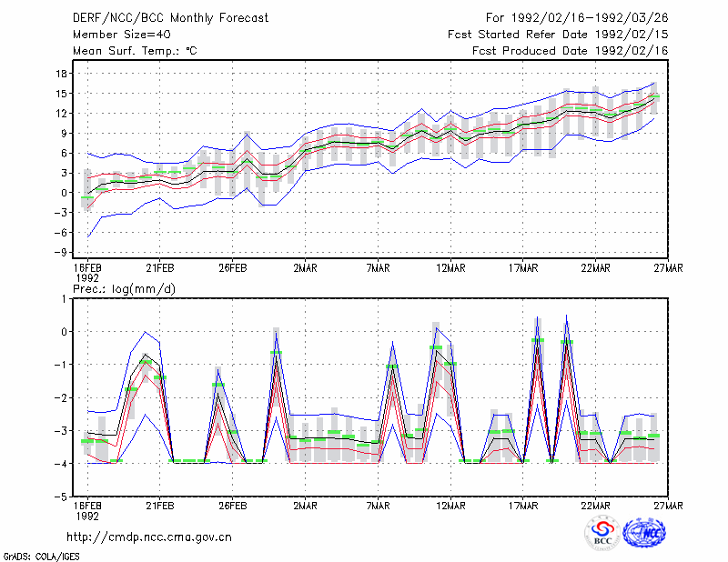Click the 2MAR label under temperature chart
The width and height of the screenshot is (728, 562).
click(x=305, y=268)
